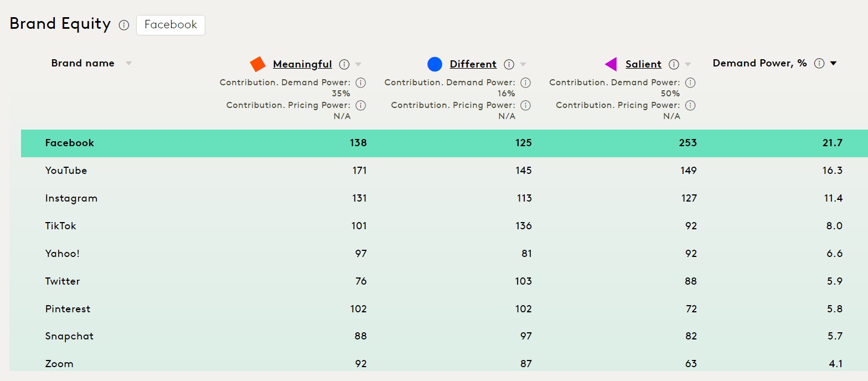Image resolution: width=868 pixels, height=381 pixels.
Task: Open the Brand name sort dropdown
Action: (x=128, y=63)
